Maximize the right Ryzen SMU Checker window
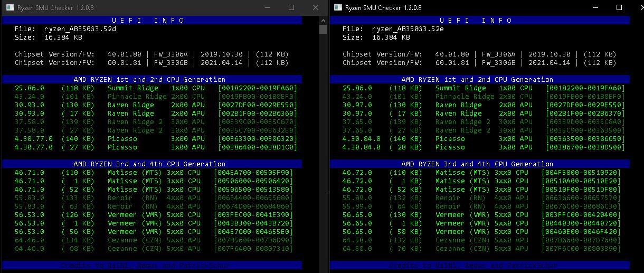This screenshot has width=644, height=273. [x=620, y=8]
